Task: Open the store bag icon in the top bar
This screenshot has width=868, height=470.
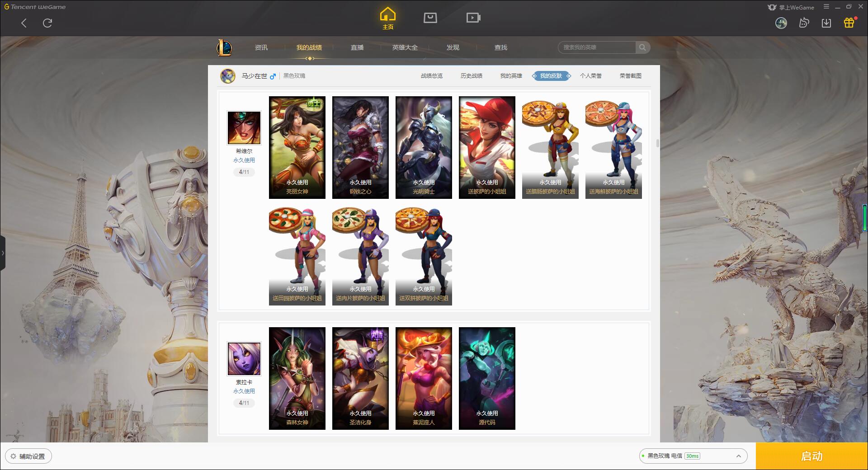Action: (430, 18)
